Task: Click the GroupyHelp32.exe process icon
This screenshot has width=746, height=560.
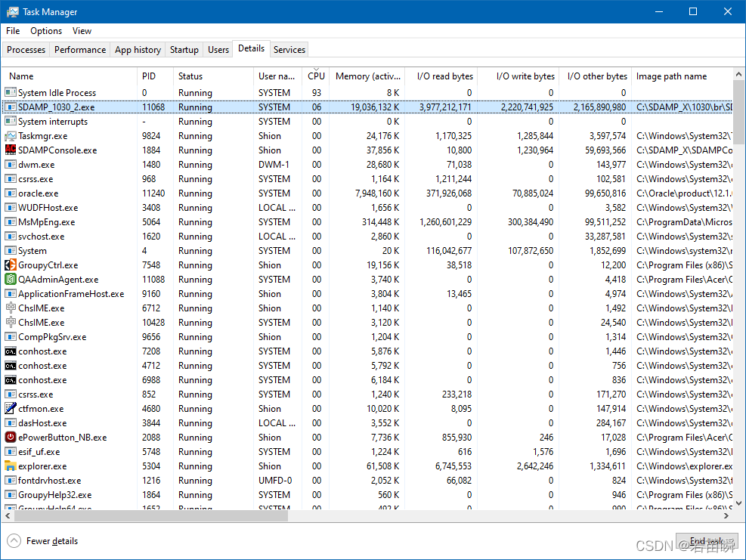Action: [x=11, y=495]
